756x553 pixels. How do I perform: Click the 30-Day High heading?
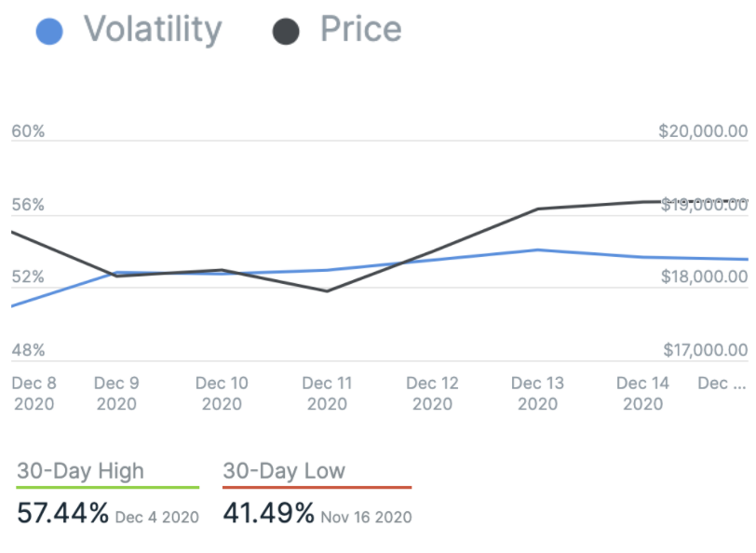pos(80,471)
